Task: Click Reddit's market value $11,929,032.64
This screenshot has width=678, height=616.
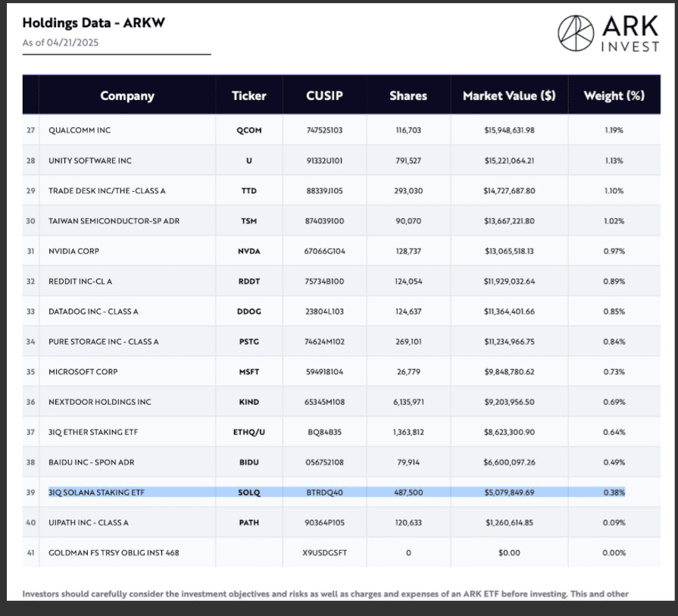Action: 509,281
